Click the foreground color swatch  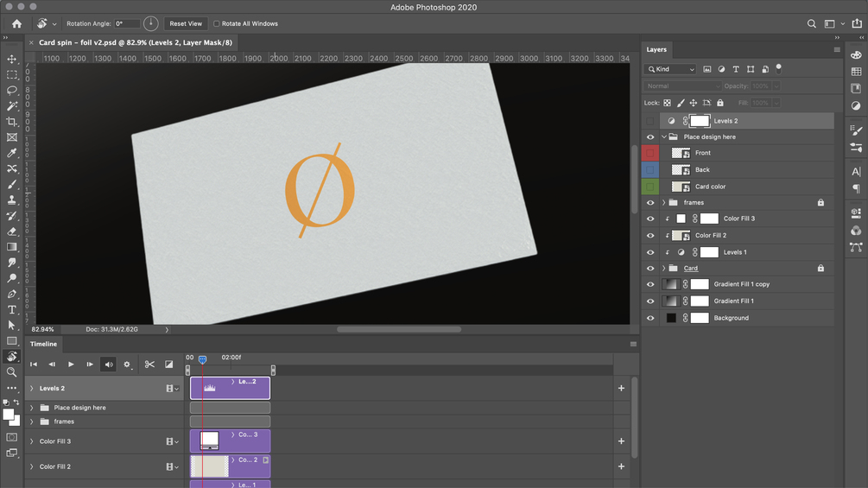coord(8,415)
